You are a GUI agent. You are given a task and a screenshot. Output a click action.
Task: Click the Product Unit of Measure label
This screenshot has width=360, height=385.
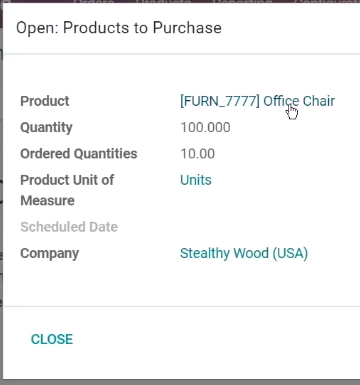[67, 190]
